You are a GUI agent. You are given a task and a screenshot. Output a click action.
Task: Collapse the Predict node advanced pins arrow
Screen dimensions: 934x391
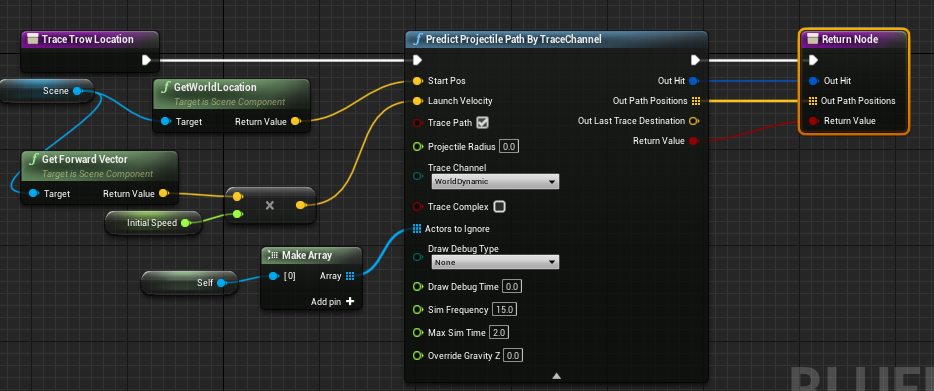(556, 376)
